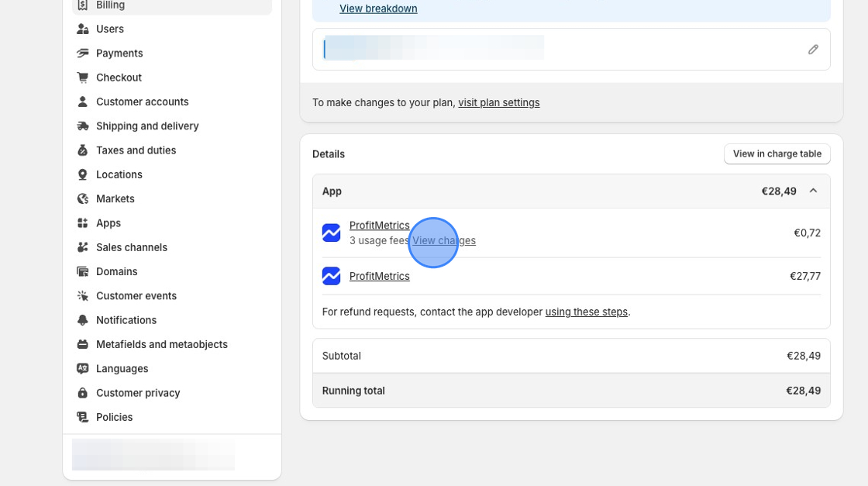Click the pencil edit icon
Screen dimensions: 868x486
(x=813, y=50)
